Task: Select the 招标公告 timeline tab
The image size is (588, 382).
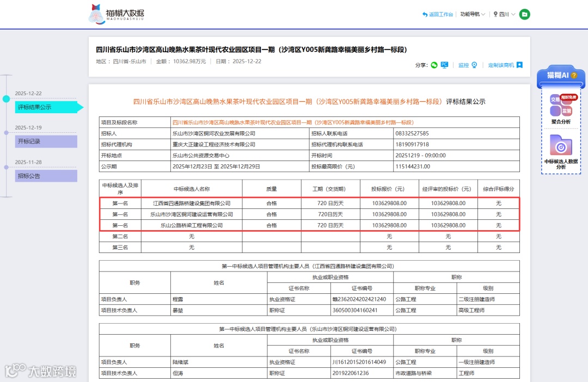Action: click(46, 176)
